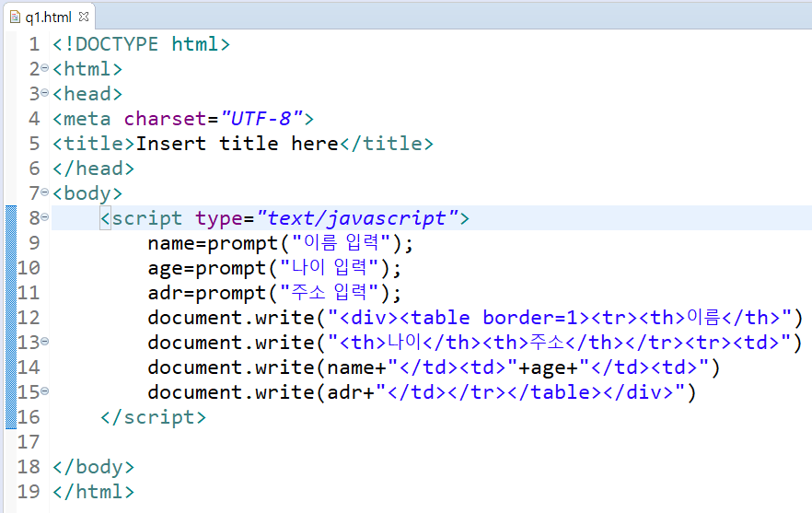Click the table border=1 string on line 12
Image resolution: width=812 pixels, height=513 pixels.
pos(493,318)
